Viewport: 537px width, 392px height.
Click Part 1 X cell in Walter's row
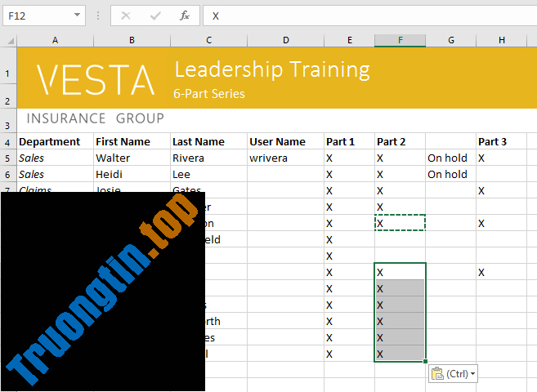click(x=349, y=158)
